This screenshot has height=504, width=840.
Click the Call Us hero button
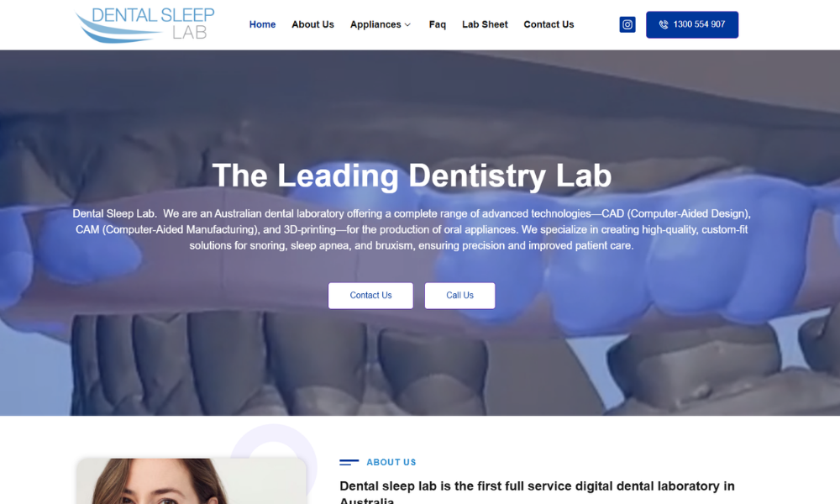[x=459, y=296]
